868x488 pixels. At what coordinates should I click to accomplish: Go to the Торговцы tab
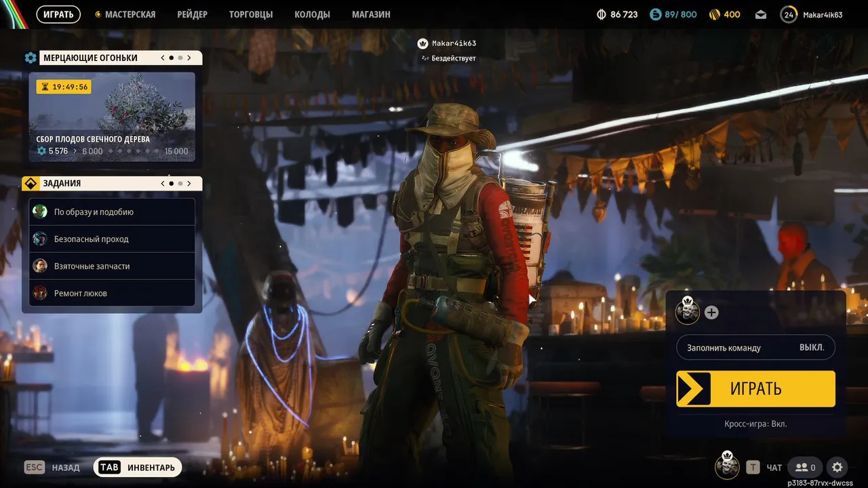pyautogui.click(x=251, y=14)
